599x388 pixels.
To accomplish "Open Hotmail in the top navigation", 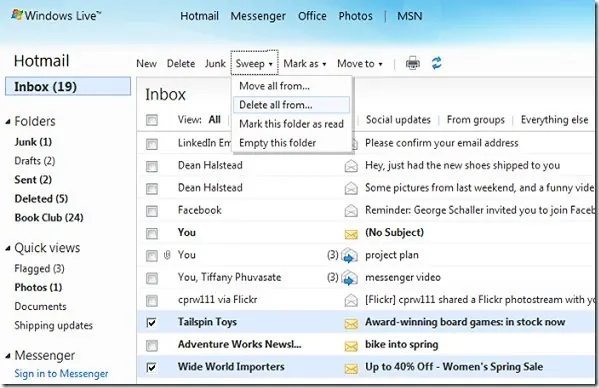I will point(199,16).
